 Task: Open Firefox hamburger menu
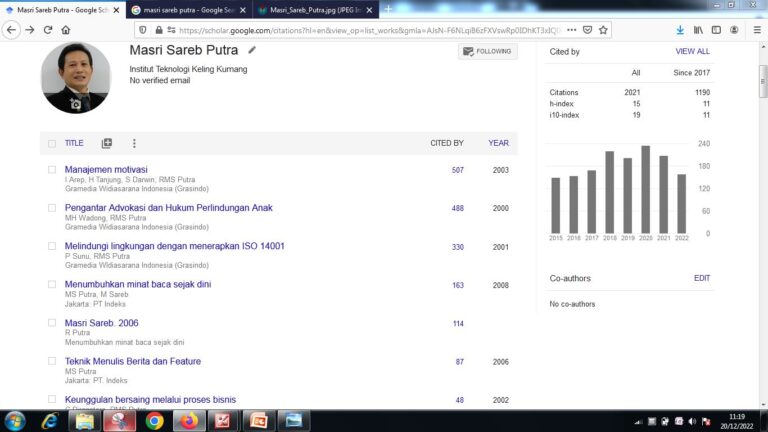757,30
